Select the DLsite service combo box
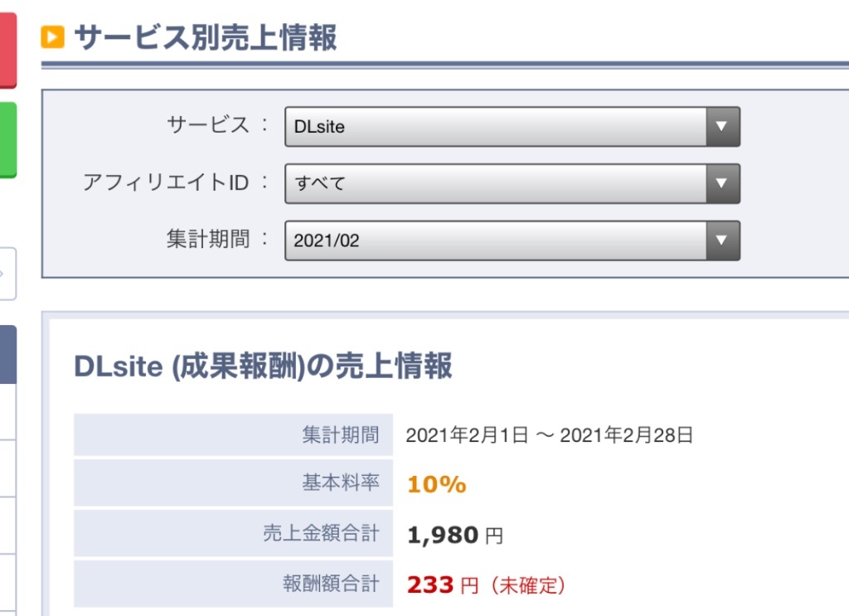This screenshot has width=849, height=616. [x=512, y=127]
